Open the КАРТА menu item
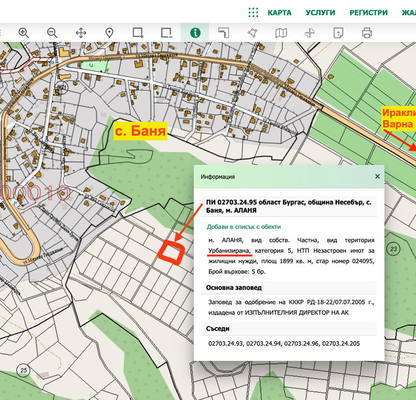 pyautogui.click(x=279, y=13)
